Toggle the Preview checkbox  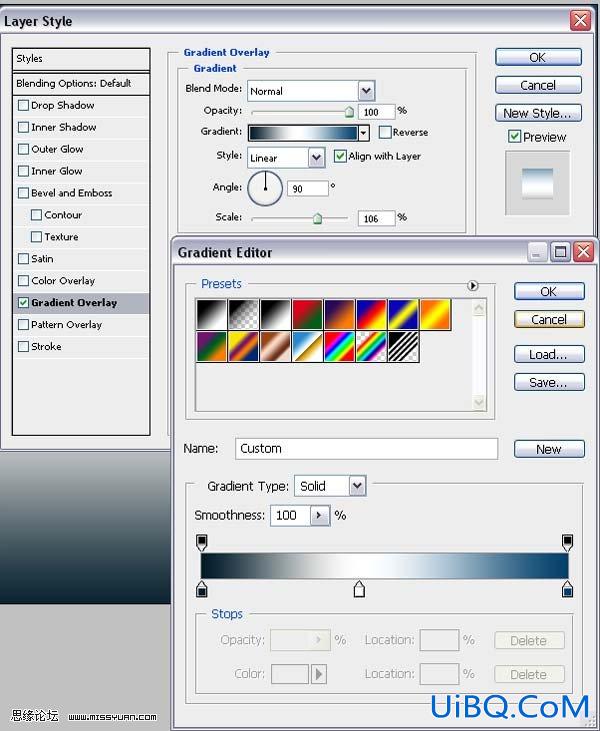(514, 137)
